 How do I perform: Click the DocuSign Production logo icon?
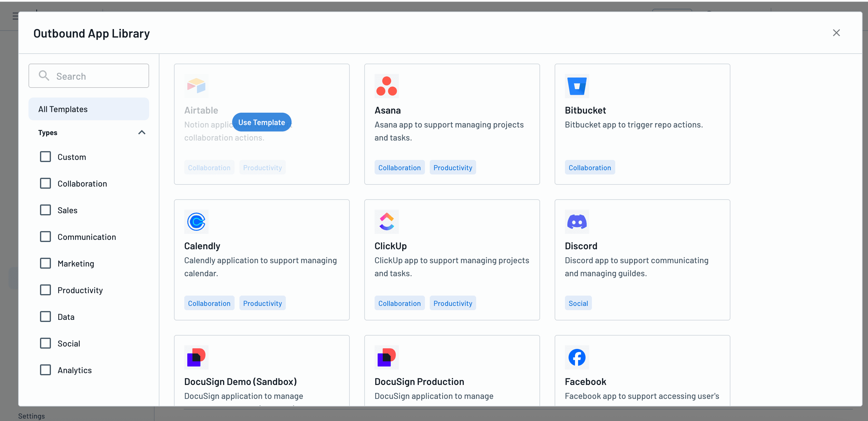point(386,357)
